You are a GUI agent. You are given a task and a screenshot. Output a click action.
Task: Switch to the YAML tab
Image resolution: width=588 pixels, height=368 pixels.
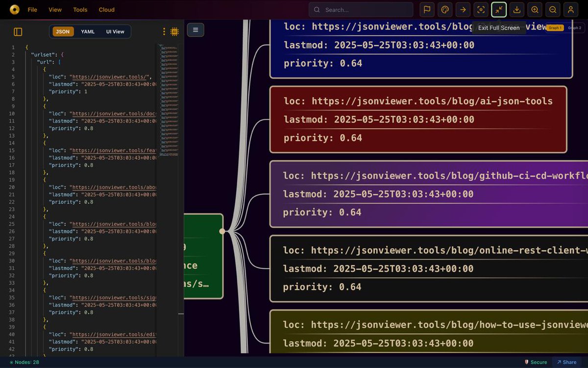pos(88,31)
